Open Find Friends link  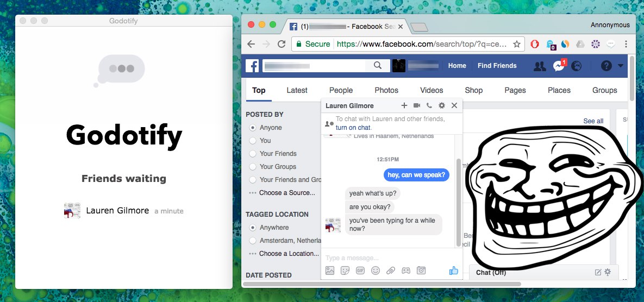[x=497, y=66]
